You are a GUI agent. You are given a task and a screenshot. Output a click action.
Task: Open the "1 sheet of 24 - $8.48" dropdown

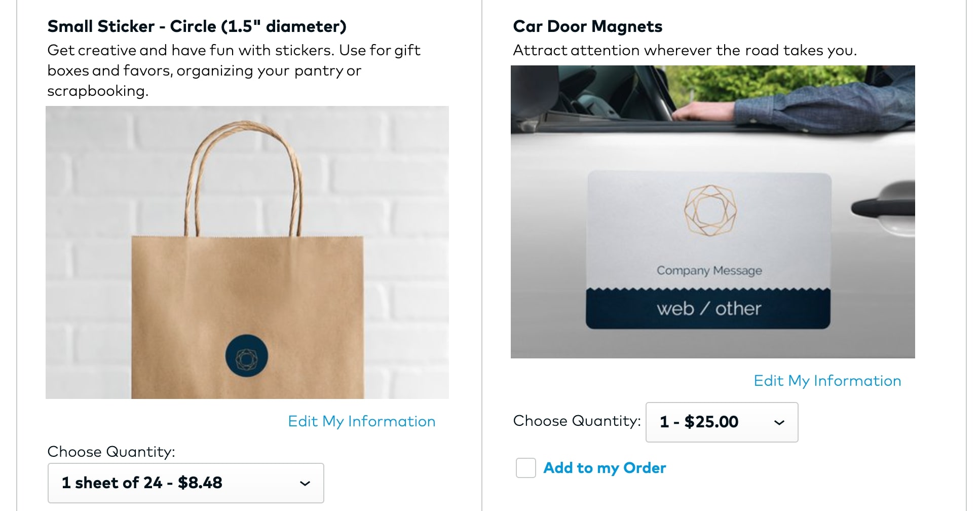click(x=185, y=483)
